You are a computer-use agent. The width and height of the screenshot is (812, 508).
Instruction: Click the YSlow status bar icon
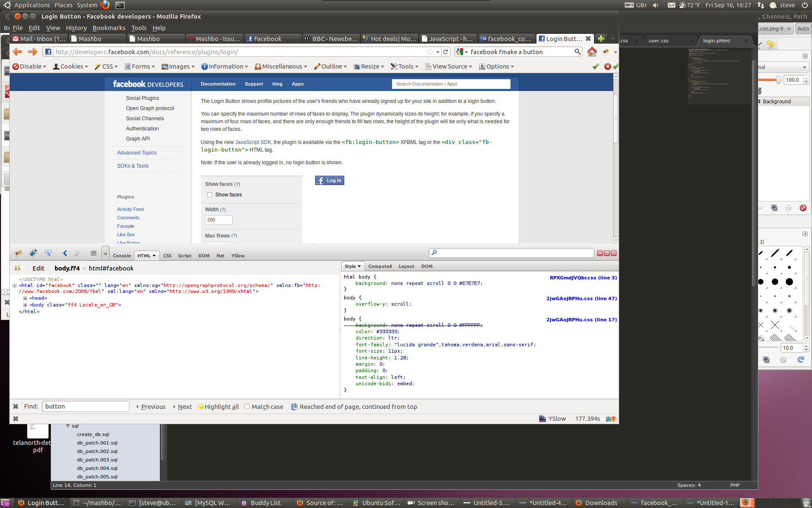pos(543,419)
